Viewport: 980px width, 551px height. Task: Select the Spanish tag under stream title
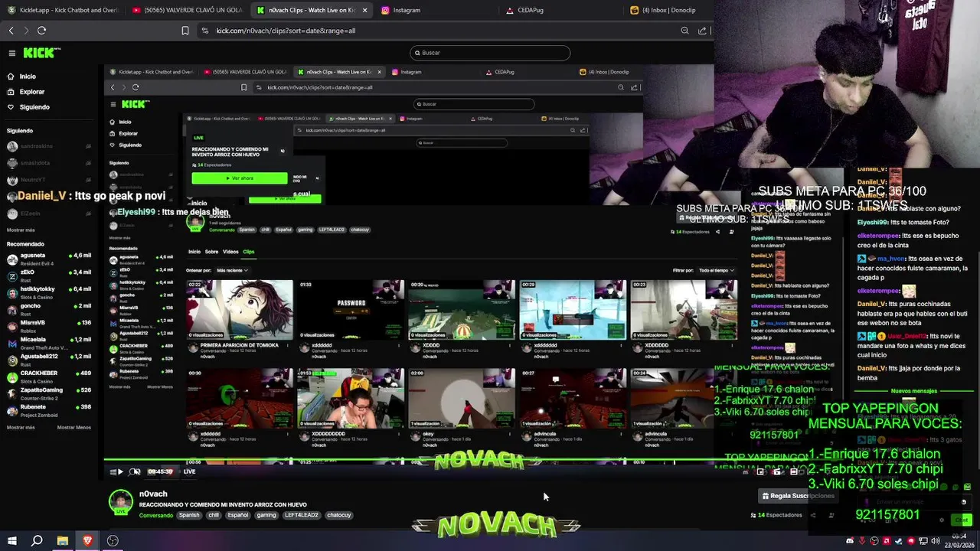pos(189,515)
